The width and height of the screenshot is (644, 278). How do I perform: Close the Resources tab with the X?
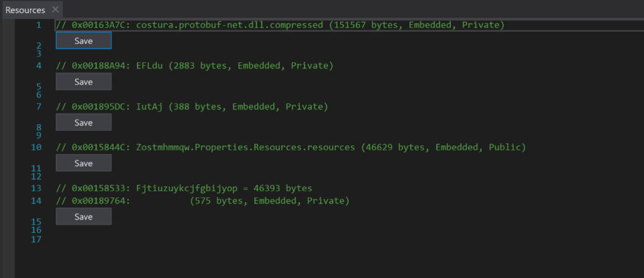coord(55,9)
